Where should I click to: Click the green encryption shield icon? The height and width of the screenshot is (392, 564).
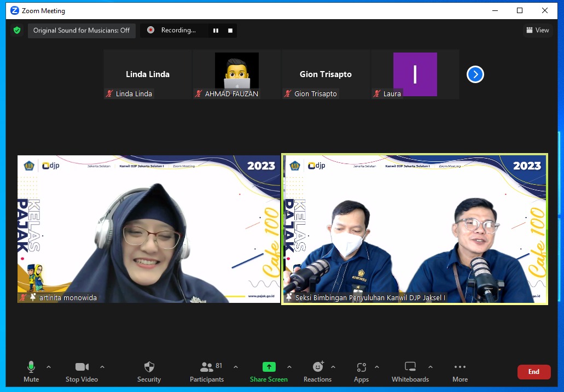tap(17, 31)
